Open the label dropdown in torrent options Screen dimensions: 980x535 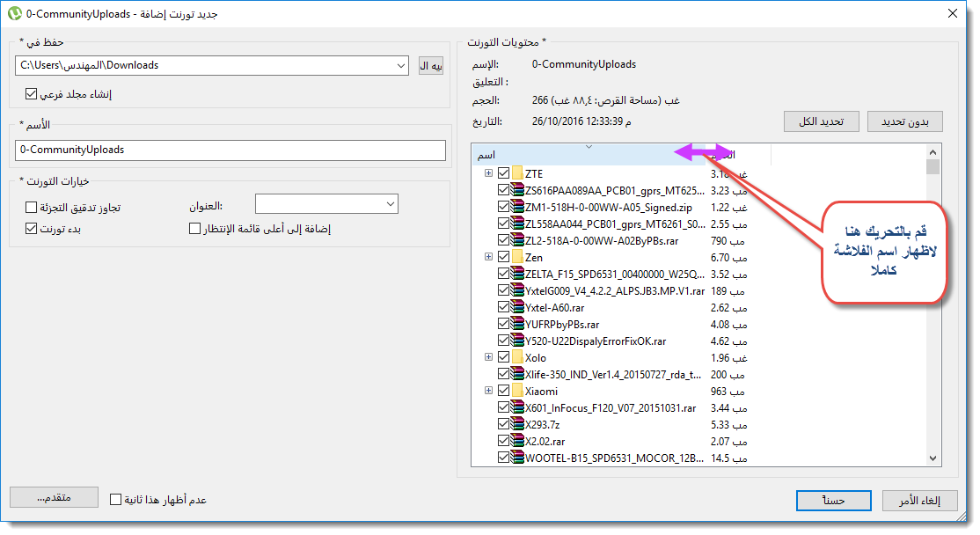click(391, 204)
